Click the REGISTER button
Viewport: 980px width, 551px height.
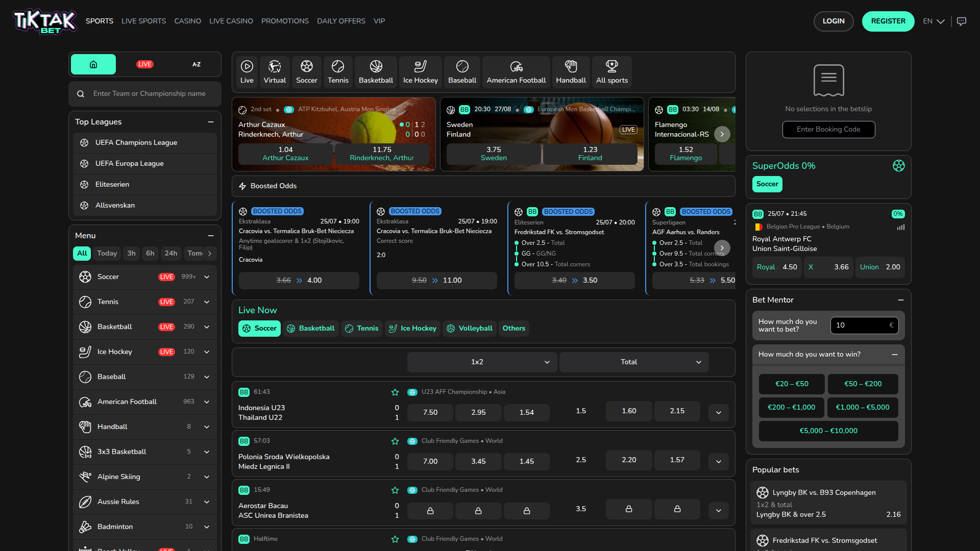(x=888, y=21)
